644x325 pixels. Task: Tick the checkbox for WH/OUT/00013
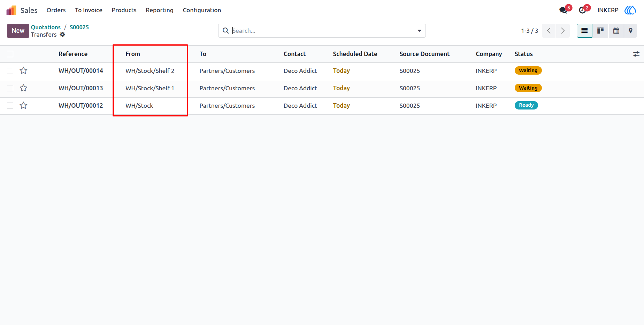pyautogui.click(x=10, y=88)
